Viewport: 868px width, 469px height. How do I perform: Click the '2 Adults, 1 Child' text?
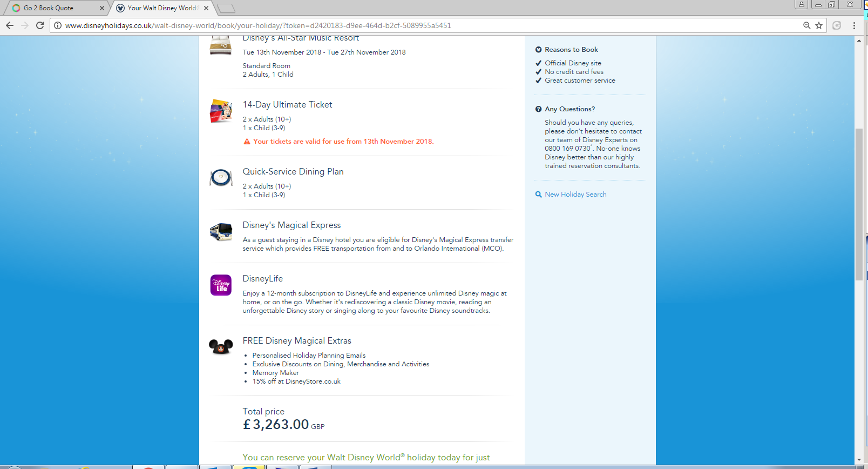[268, 75]
